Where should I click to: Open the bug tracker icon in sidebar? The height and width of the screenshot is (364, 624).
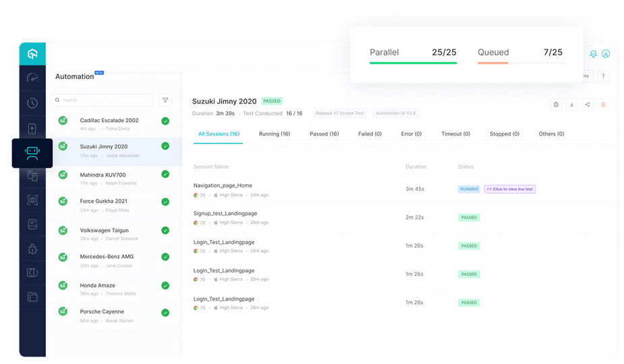click(32, 249)
